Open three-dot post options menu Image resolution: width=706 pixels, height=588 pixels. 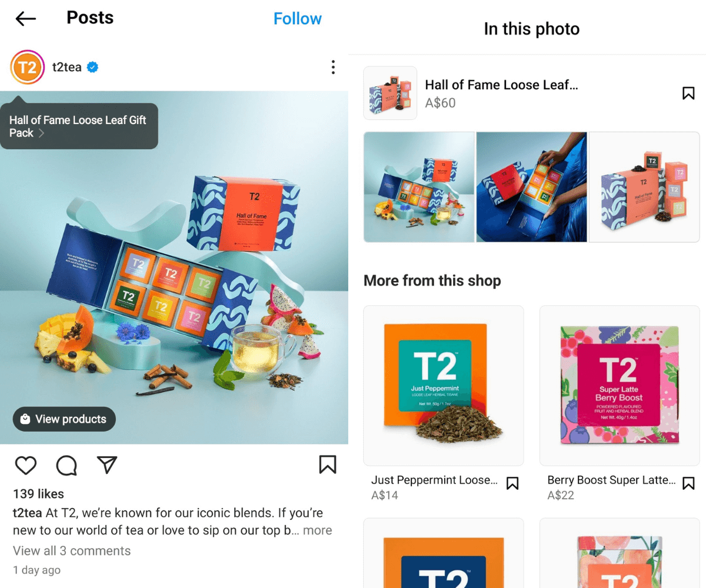tap(333, 67)
